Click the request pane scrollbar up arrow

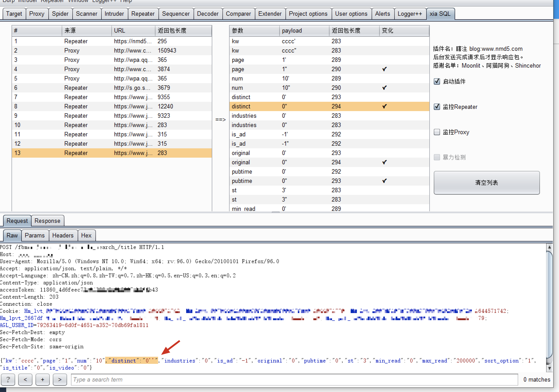(549, 247)
